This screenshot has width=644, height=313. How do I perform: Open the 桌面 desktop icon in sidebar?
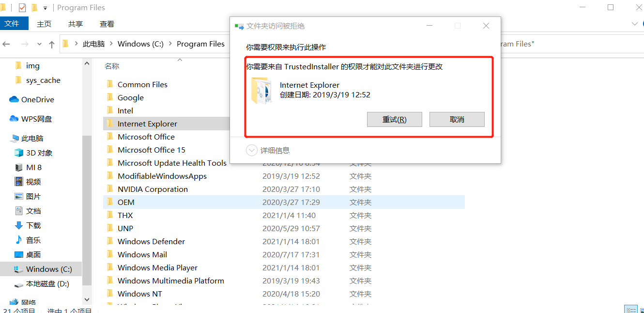[19, 254]
